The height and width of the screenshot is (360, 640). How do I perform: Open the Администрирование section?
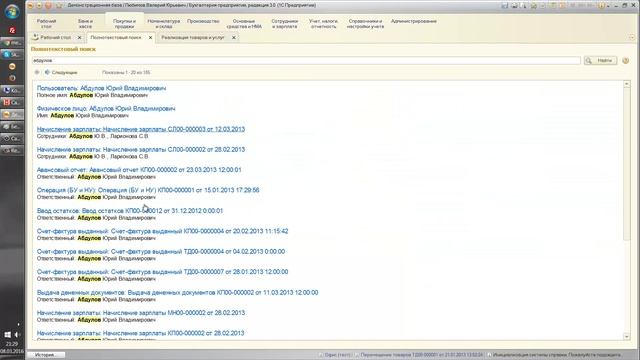413,21
